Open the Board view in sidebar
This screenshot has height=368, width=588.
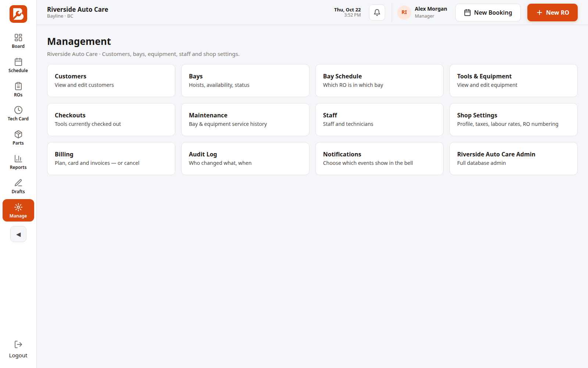point(18,41)
